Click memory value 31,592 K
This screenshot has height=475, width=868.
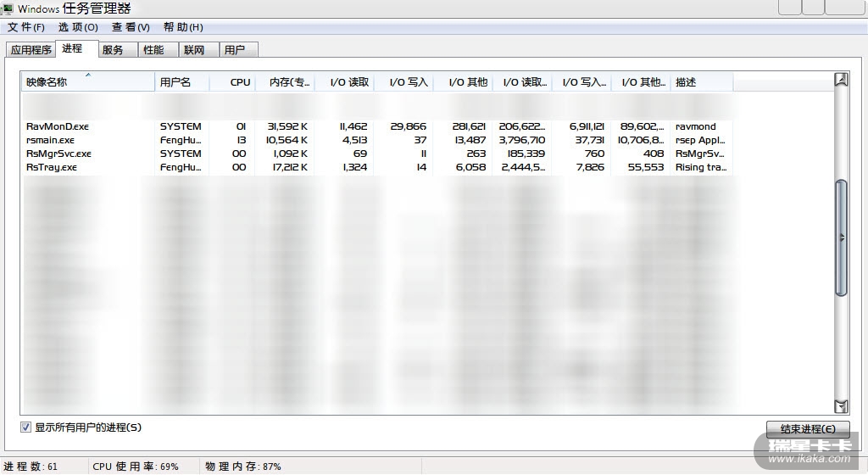click(x=287, y=126)
